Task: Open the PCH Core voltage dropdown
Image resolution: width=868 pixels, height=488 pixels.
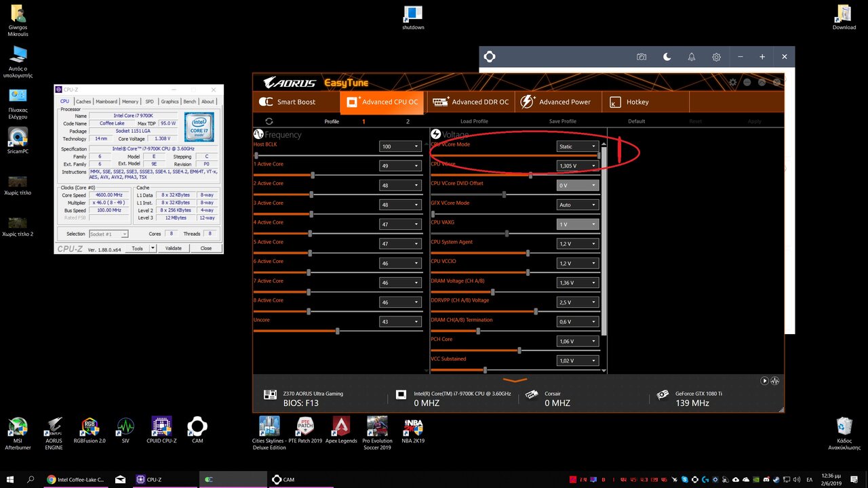Action: point(578,342)
